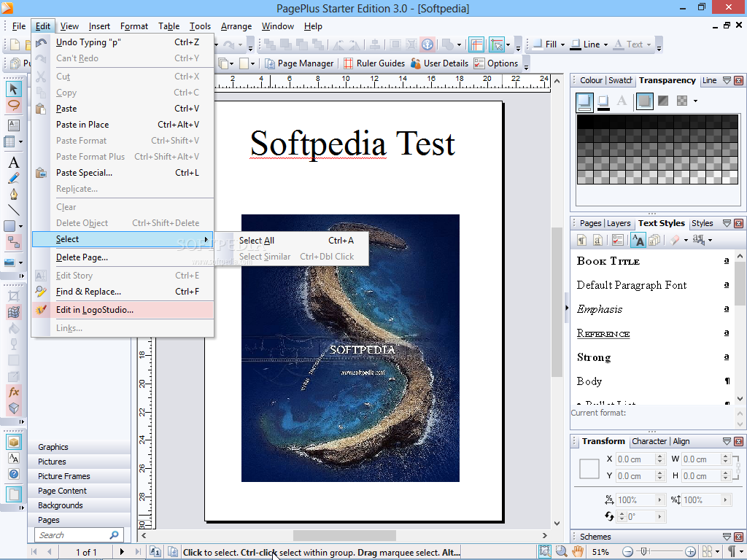Switch to the Swatch tab
Viewport: 747px width, 560px height.
(x=620, y=80)
